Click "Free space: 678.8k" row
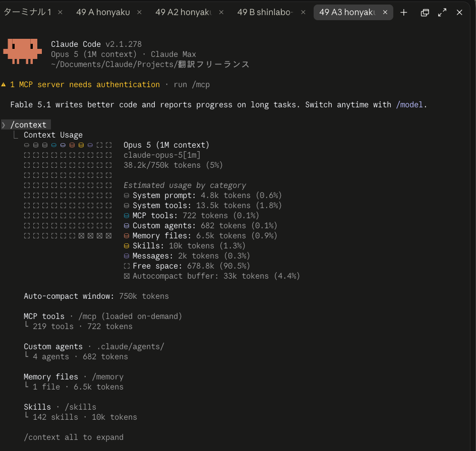Image resolution: width=476 pixels, height=451 pixels. pos(187,266)
